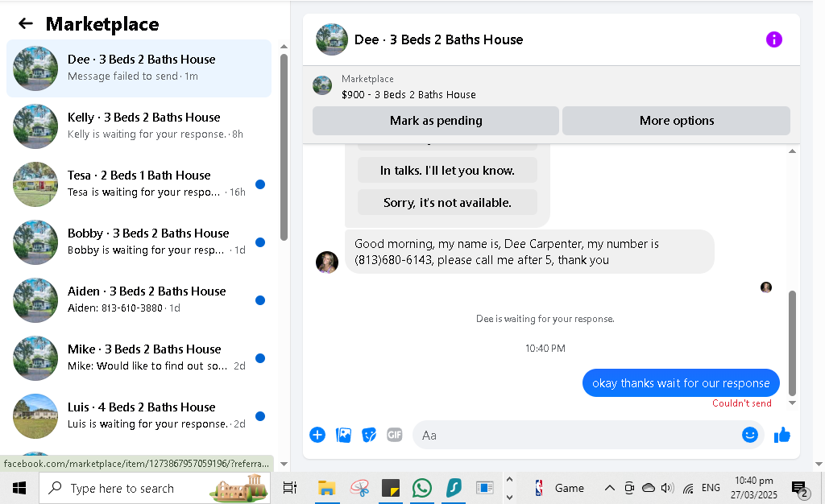
Task: Open teal S app taskbar icon
Action: tap(453, 488)
